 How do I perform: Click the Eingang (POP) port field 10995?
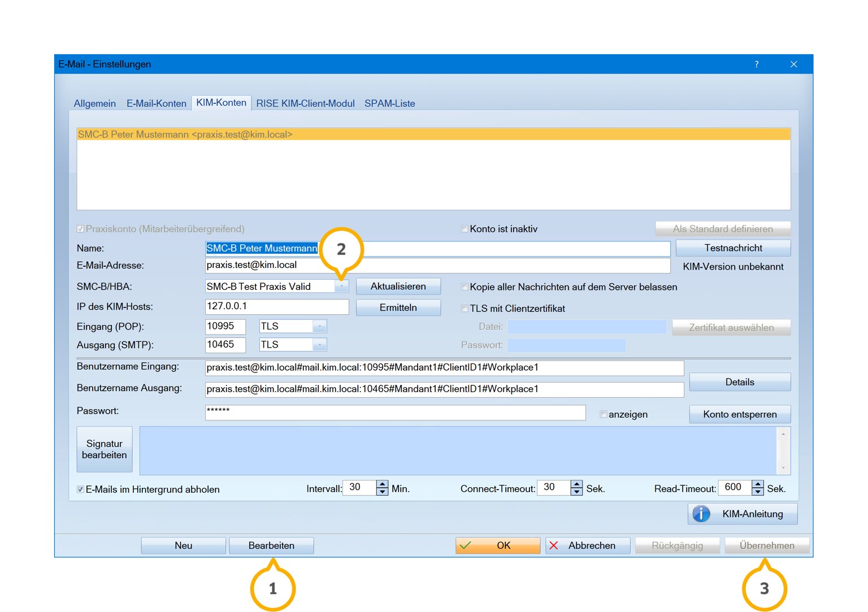point(225,327)
